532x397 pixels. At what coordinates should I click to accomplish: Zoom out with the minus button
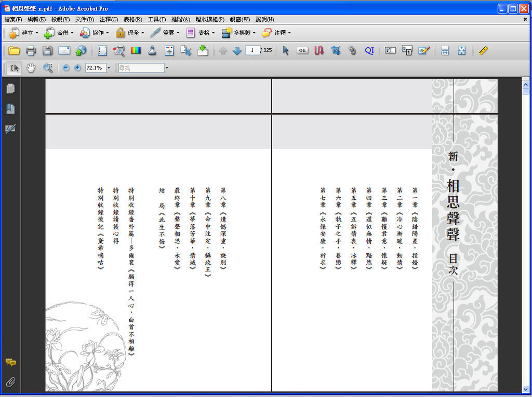click(66, 68)
